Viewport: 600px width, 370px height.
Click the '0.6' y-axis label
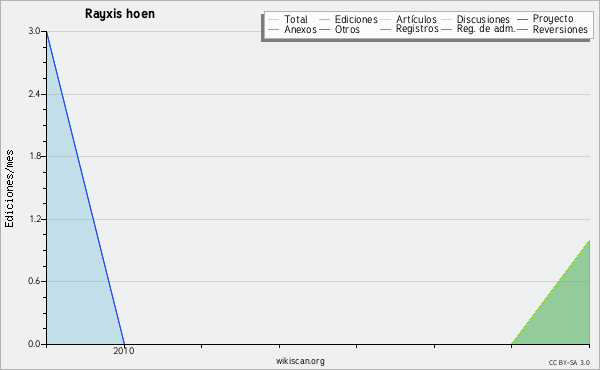coord(34,281)
